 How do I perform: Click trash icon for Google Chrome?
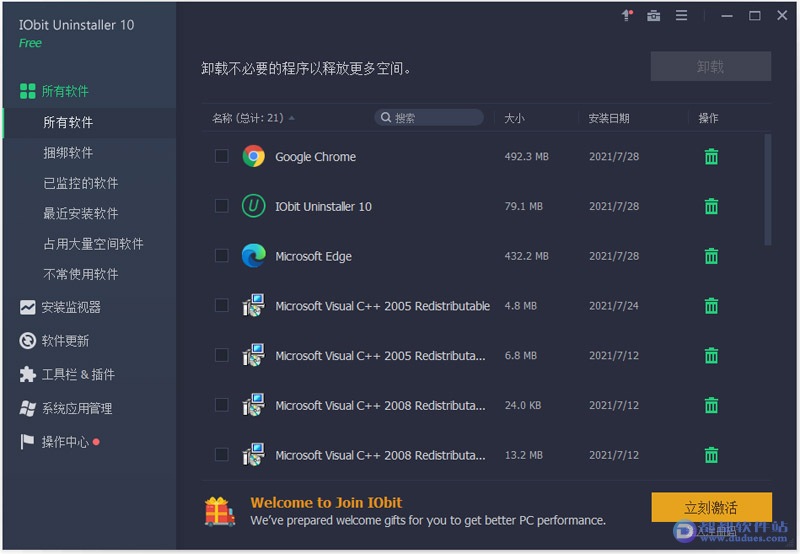711,157
